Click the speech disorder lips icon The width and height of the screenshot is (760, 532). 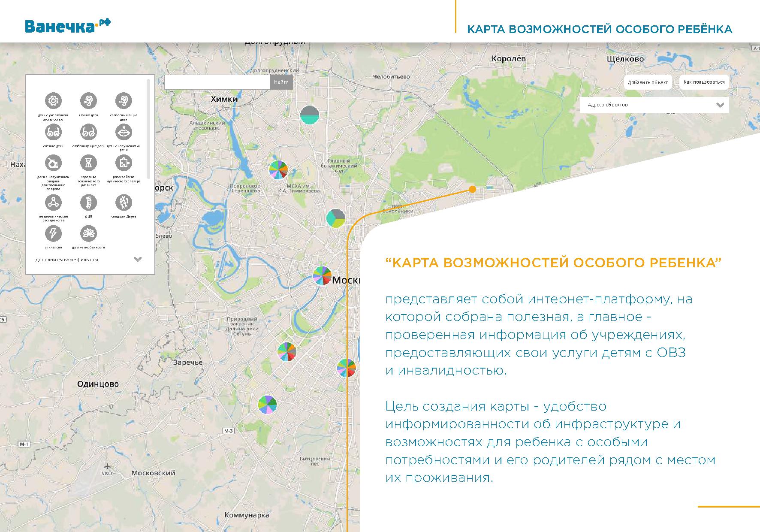coord(124,132)
